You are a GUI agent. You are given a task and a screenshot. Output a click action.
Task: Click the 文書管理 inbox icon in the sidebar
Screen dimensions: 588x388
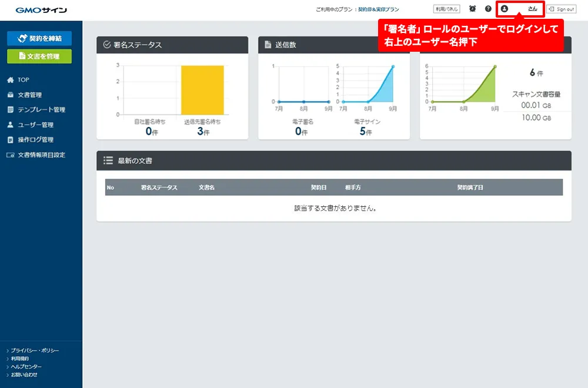pos(10,95)
